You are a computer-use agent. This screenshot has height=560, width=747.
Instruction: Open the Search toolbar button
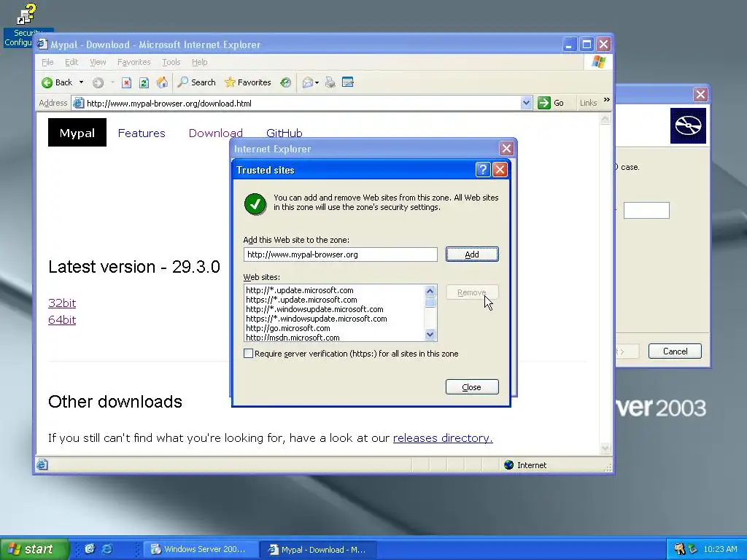[196, 82]
